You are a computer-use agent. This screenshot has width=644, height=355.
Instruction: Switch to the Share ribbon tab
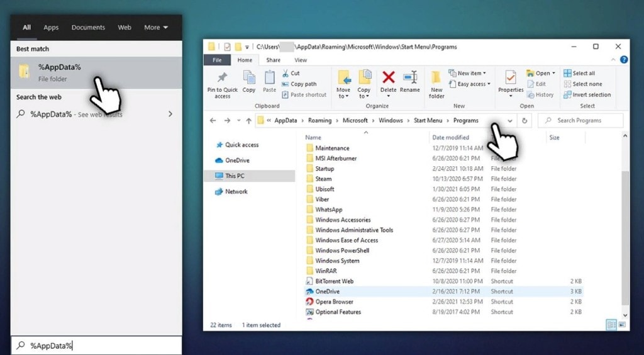coord(273,60)
